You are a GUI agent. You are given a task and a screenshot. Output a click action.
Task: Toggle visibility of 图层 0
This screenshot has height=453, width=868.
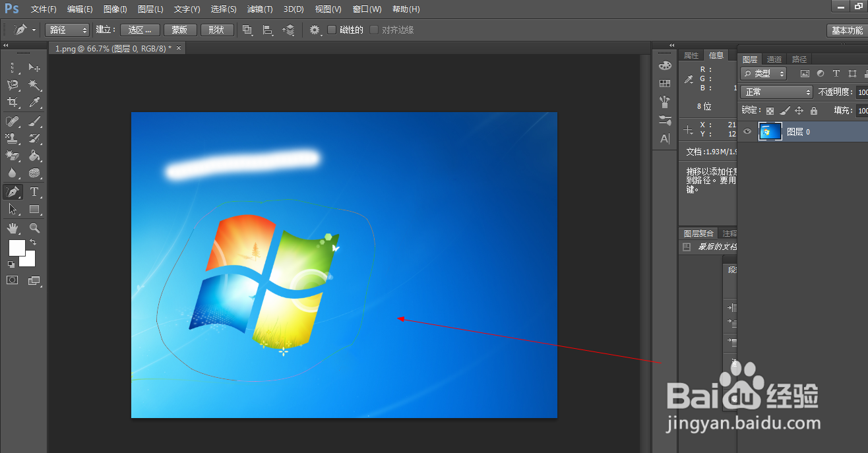point(747,131)
